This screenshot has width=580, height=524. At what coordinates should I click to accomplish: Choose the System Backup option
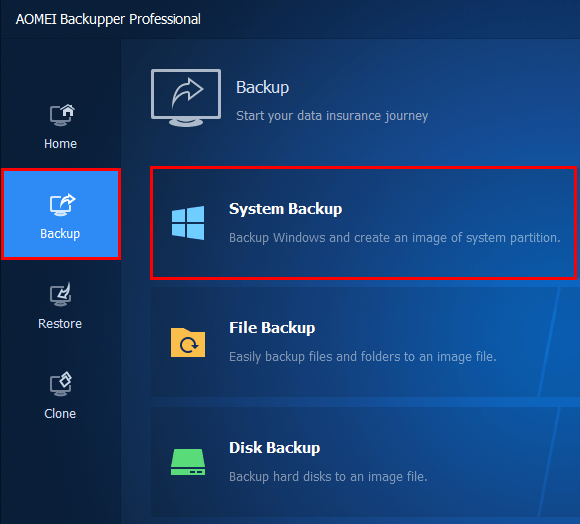click(363, 223)
